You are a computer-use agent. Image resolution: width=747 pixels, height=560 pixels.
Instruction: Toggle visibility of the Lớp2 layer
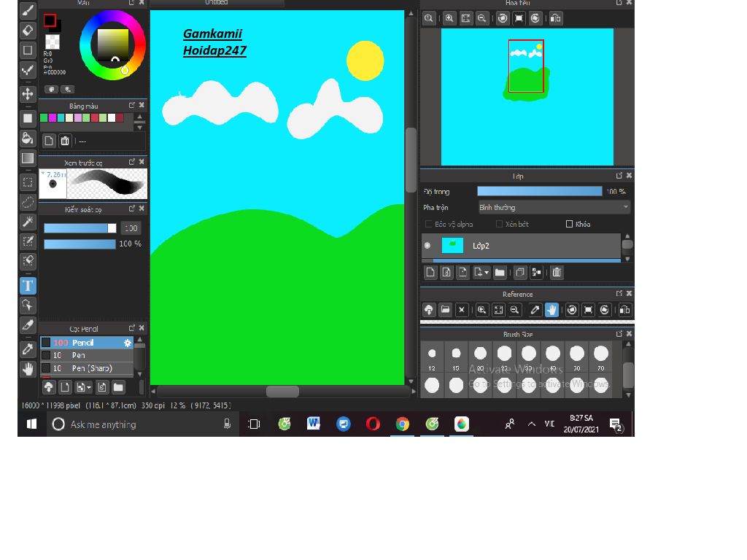(x=427, y=246)
